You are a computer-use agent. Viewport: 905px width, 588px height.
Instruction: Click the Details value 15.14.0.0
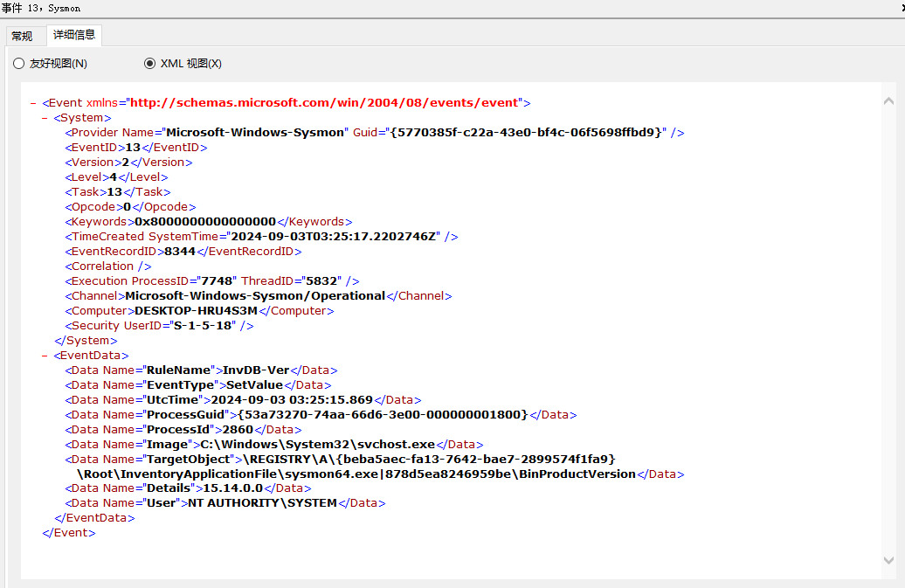click(233, 488)
